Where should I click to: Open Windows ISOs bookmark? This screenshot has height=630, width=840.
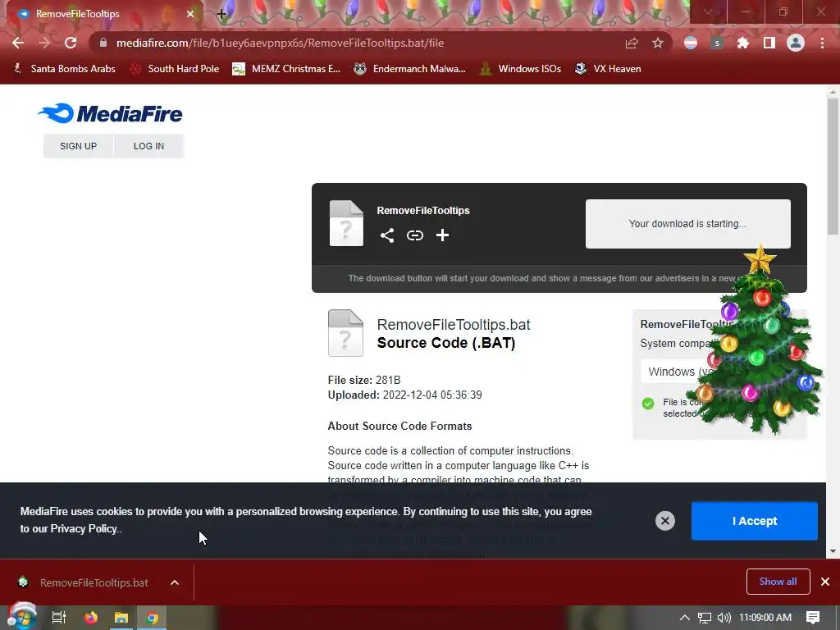tap(520, 69)
